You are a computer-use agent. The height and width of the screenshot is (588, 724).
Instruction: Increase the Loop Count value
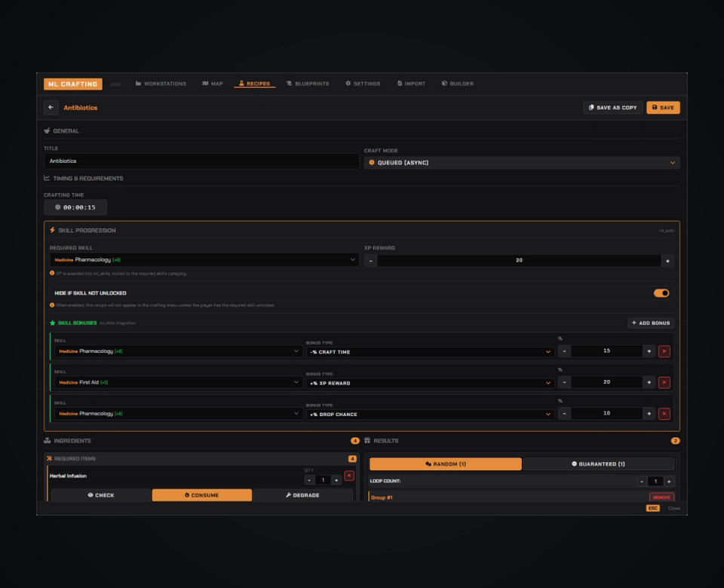pos(669,482)
